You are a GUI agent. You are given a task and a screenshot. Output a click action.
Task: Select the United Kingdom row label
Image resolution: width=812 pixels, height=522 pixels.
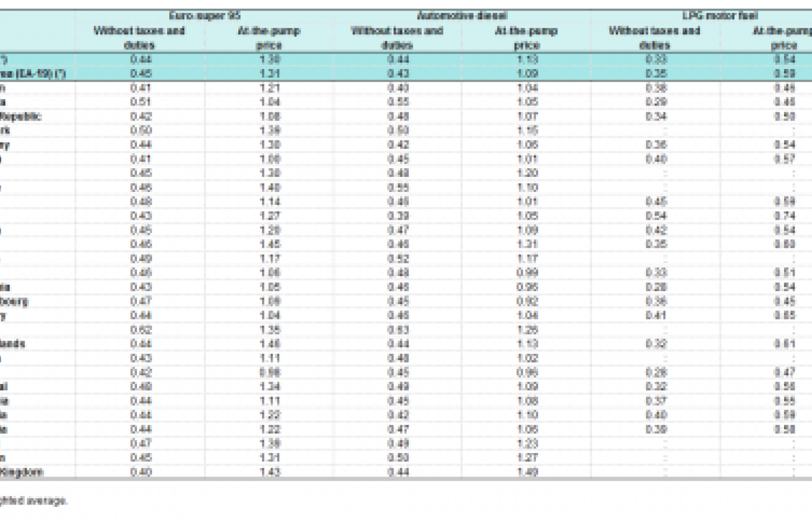click(x=22, y=472)
